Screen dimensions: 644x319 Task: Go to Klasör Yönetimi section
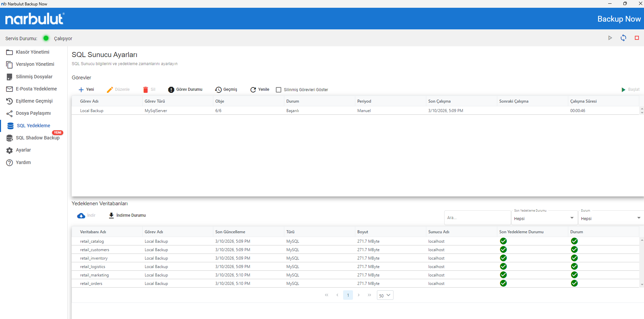point(32,52)
